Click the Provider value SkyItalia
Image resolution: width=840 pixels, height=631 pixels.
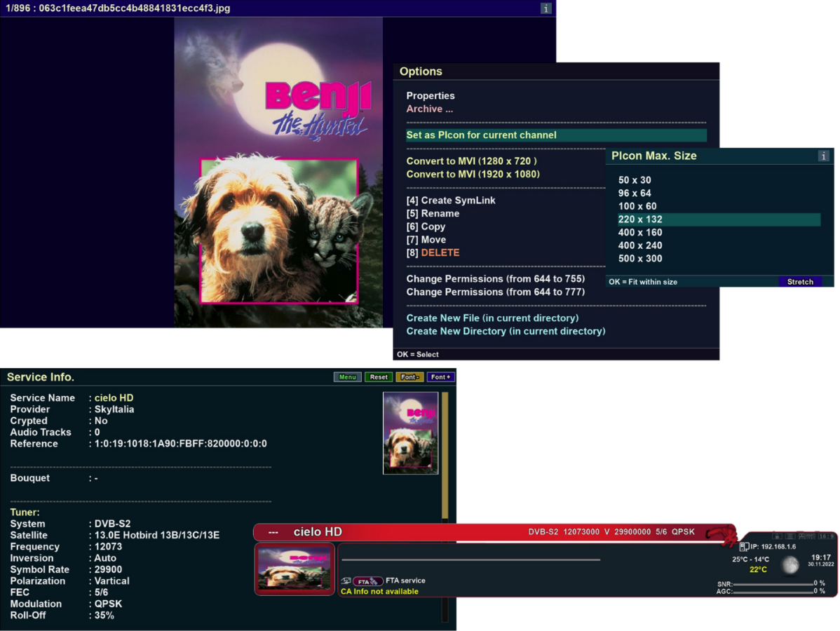(x=114, y=409)
